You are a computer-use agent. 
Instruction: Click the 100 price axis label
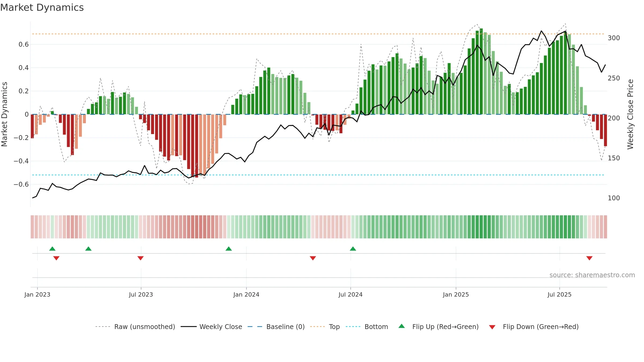[614, 198]
